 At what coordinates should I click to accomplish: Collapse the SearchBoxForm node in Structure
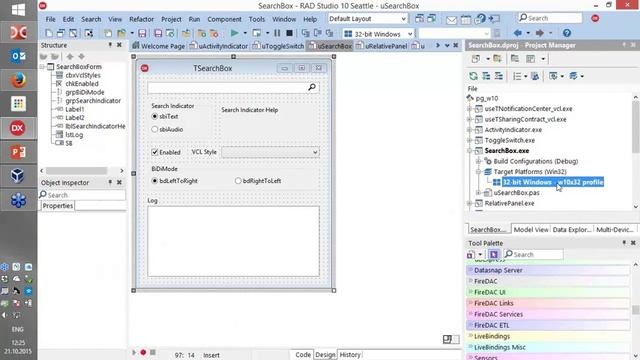(42, 67)
